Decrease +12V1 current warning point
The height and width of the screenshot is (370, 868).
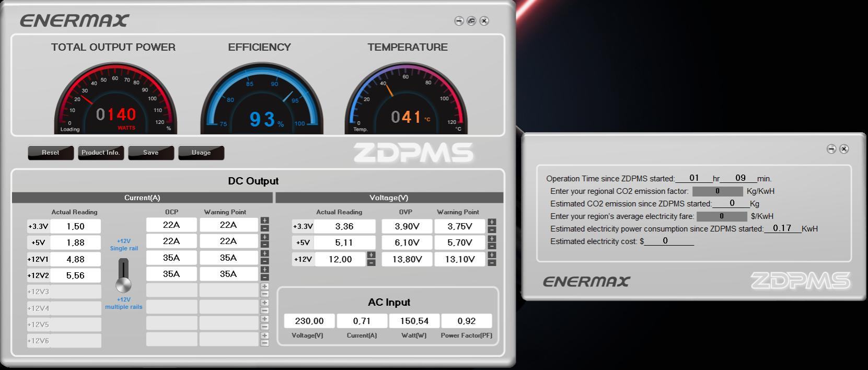click(265, 261)
